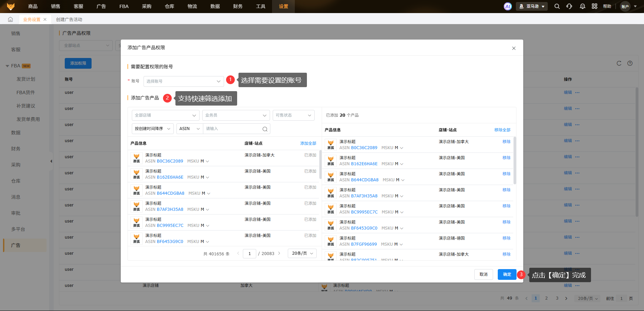Open the 选择账号 account dropdown

coord(183,81)
